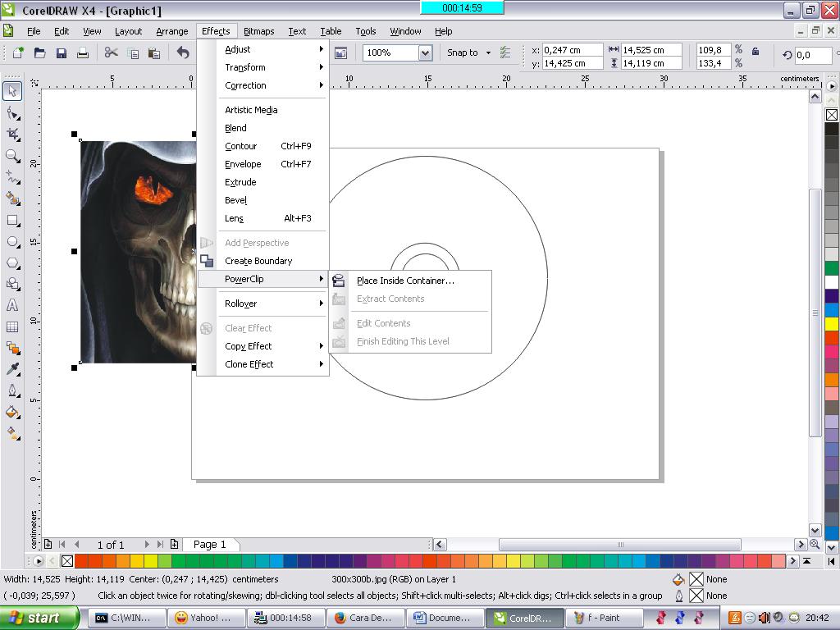Open the zoom level dropdown

point(426,52)
